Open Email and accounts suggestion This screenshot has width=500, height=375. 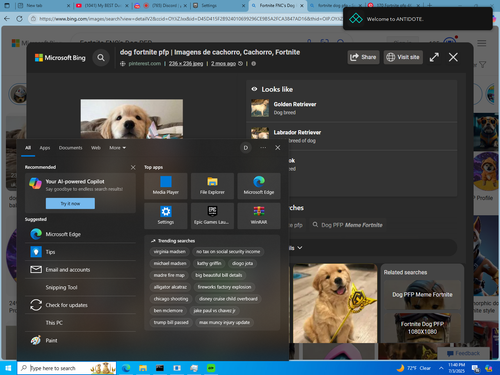pyautogui.click(x=80, y=270)
